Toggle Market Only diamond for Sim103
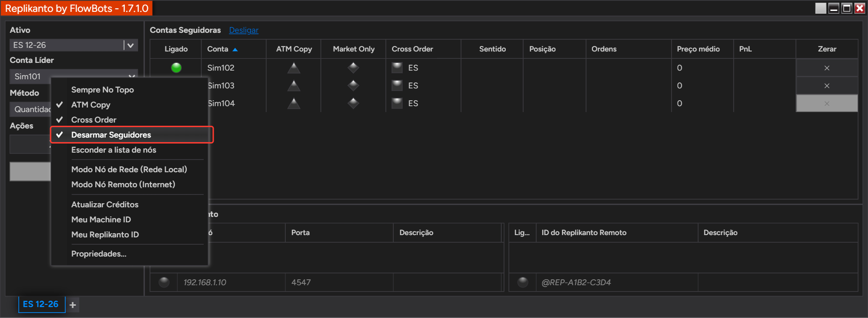Viewport: 868px width, 318px height. (x=353, y=86)
